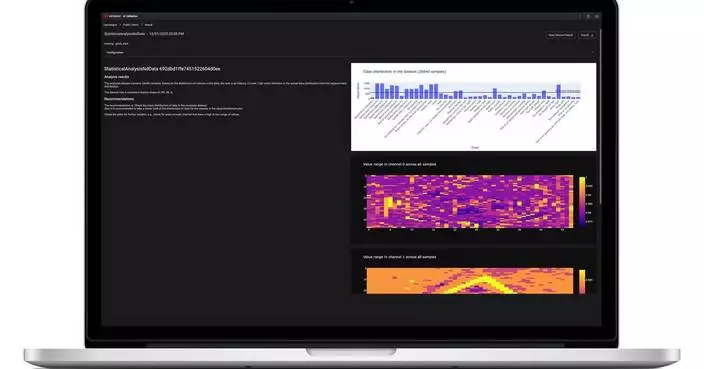704x369 pixels.
Task: Click the channel 0 heatmap title text
Action: (400, 164)
